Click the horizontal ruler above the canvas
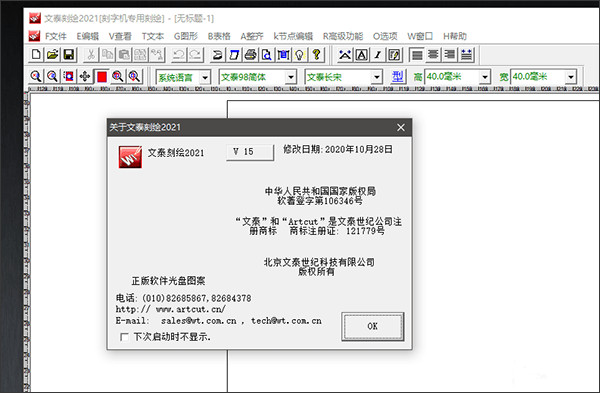600x393 pixels. 314,89
